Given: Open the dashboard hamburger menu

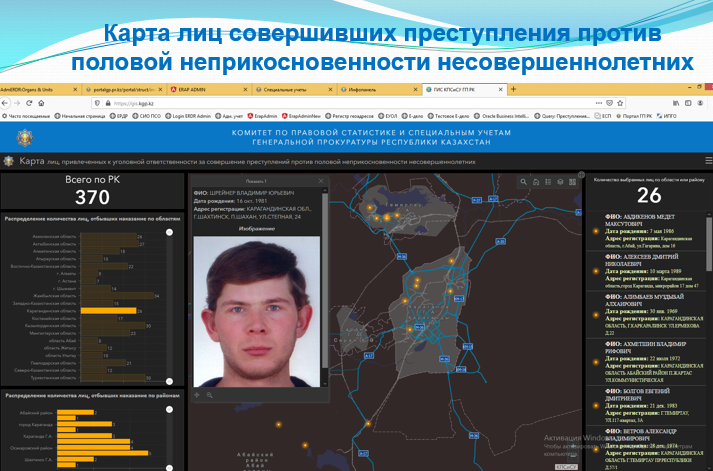Looking at the screenshot, I should point(708,160).
